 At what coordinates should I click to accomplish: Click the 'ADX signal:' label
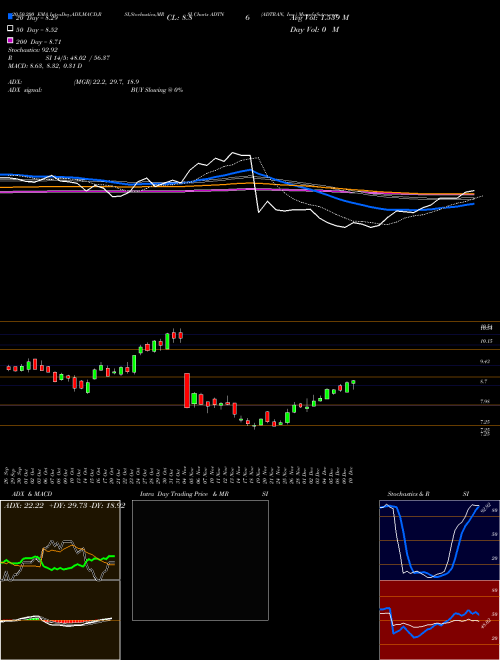25,90
